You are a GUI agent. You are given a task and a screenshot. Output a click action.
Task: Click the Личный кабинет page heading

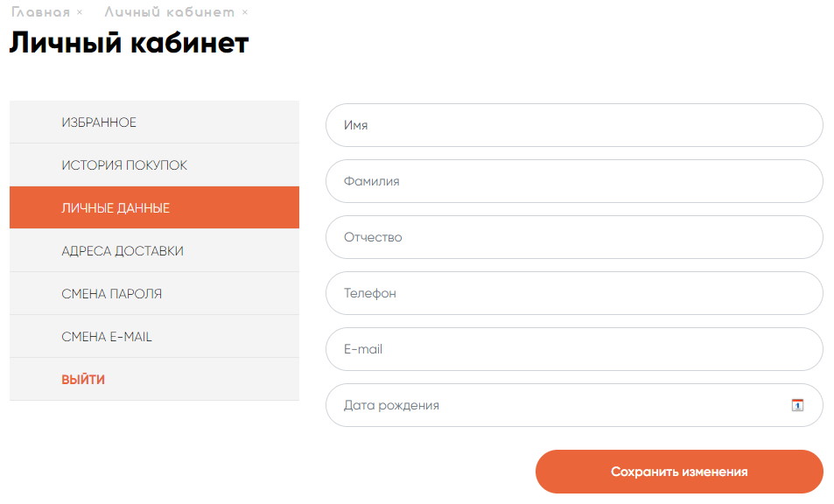129,43
